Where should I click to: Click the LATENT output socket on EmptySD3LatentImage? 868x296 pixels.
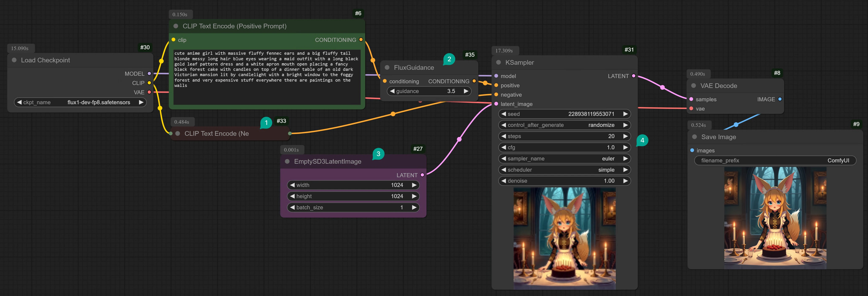coord(422,175)
